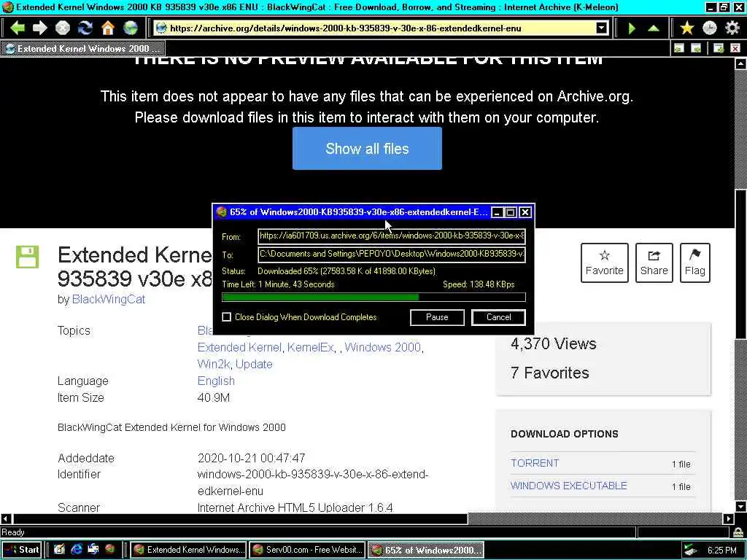The height and width of the screenshot is (560, 747).
Task: Click the vertical scrollbar down arrow
Action: [740, 506]
